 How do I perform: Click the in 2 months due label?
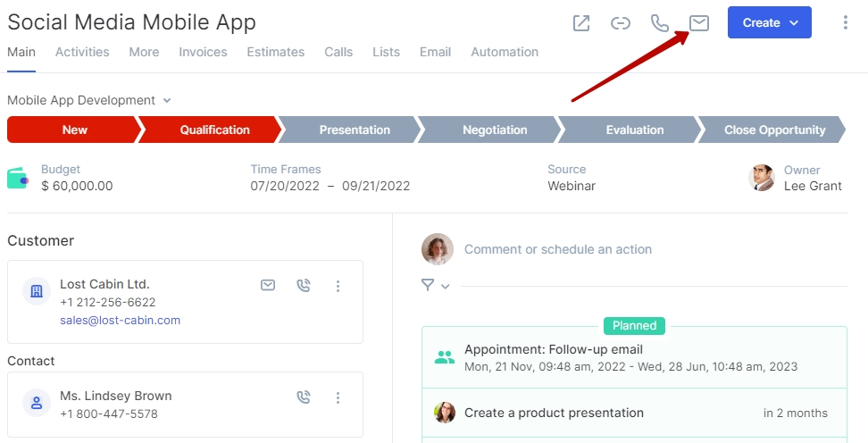click(x=795, y=414)
